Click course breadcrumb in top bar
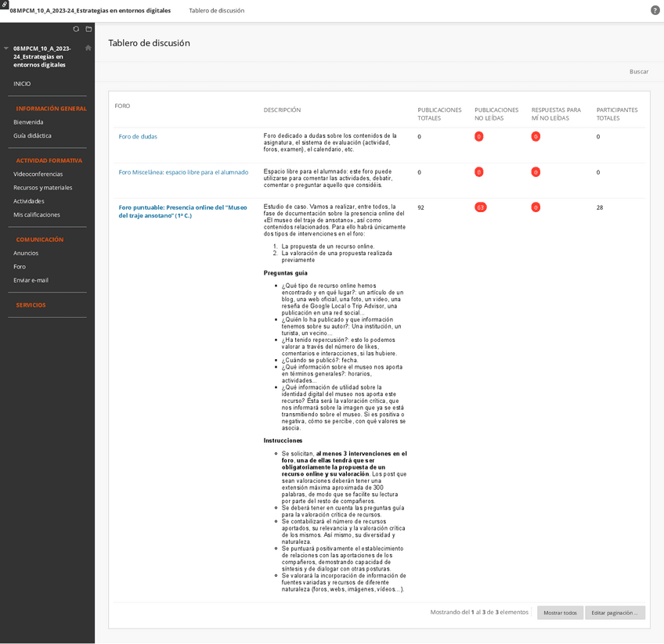Viewport: 664px width, 644px height. (x=90, y=11)
